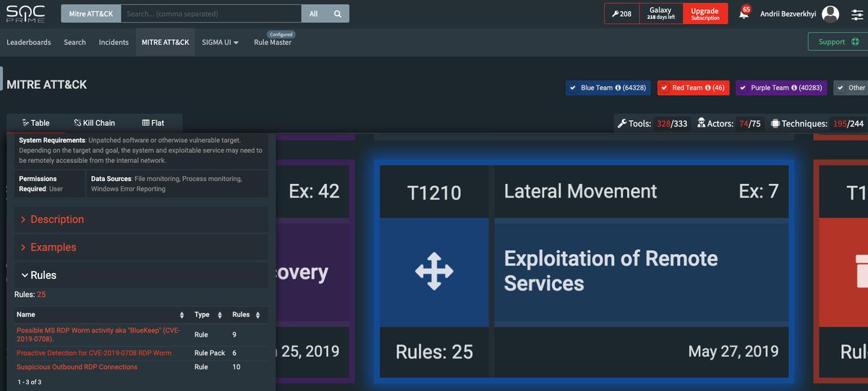Image resolution: width=868 pixels, height=391 pixels.
Task: Open Possible MS RDP Worm activity BlueKeep rule
Action: click(98, 334)
